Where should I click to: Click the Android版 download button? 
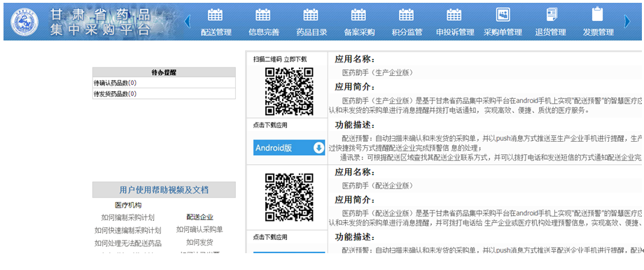[x=289, y=148]
